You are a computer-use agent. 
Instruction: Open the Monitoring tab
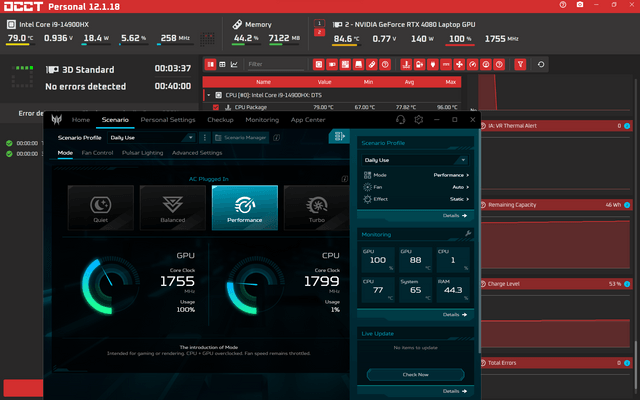tap(262, 120)
